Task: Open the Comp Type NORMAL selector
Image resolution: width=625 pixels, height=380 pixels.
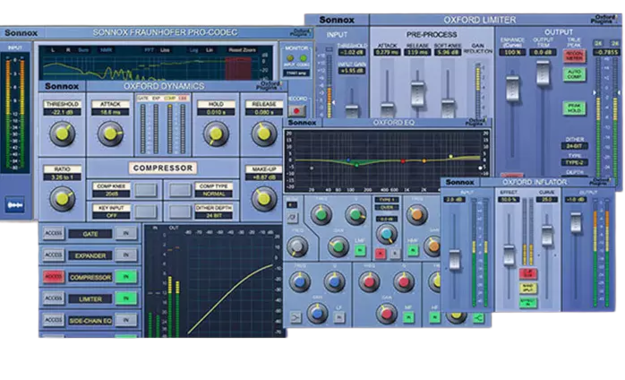Action: tap(214, 194)
